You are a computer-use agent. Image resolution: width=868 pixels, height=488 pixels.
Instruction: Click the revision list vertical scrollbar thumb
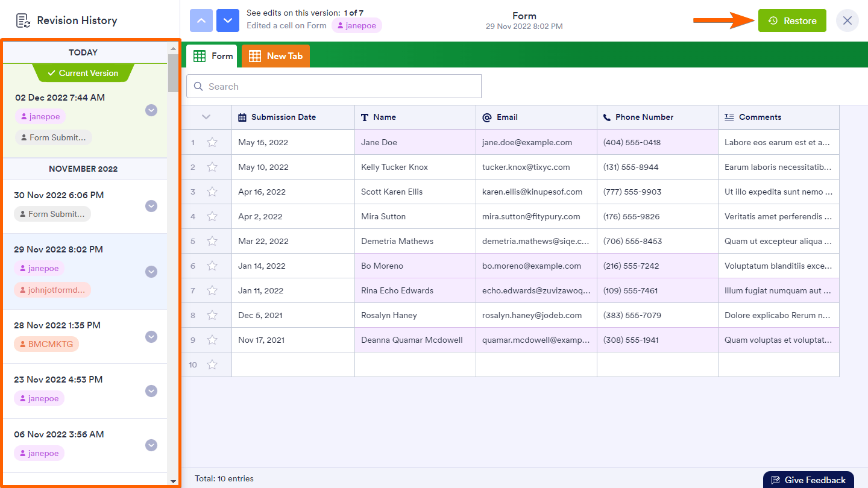[x=173, y=72]
